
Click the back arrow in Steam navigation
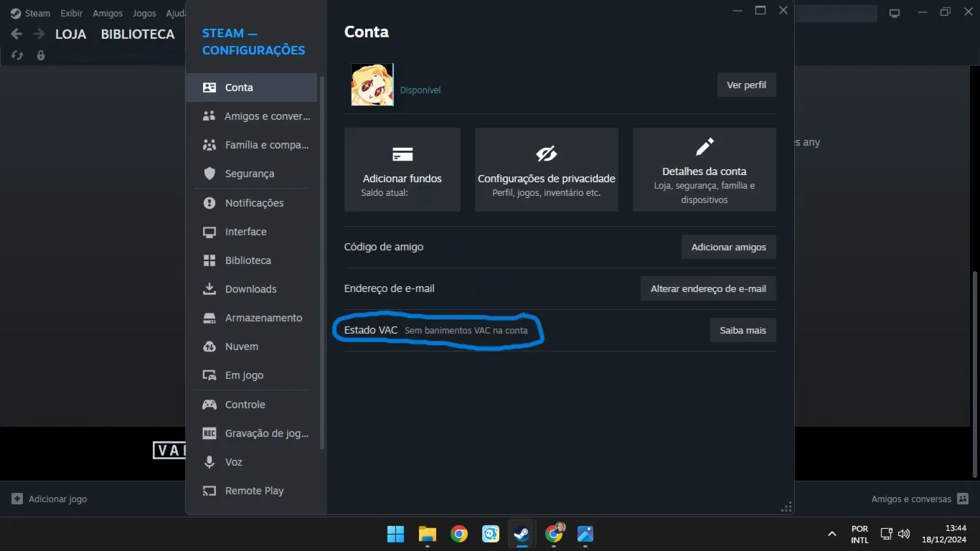pyautogui.click(x=17, y=34)
